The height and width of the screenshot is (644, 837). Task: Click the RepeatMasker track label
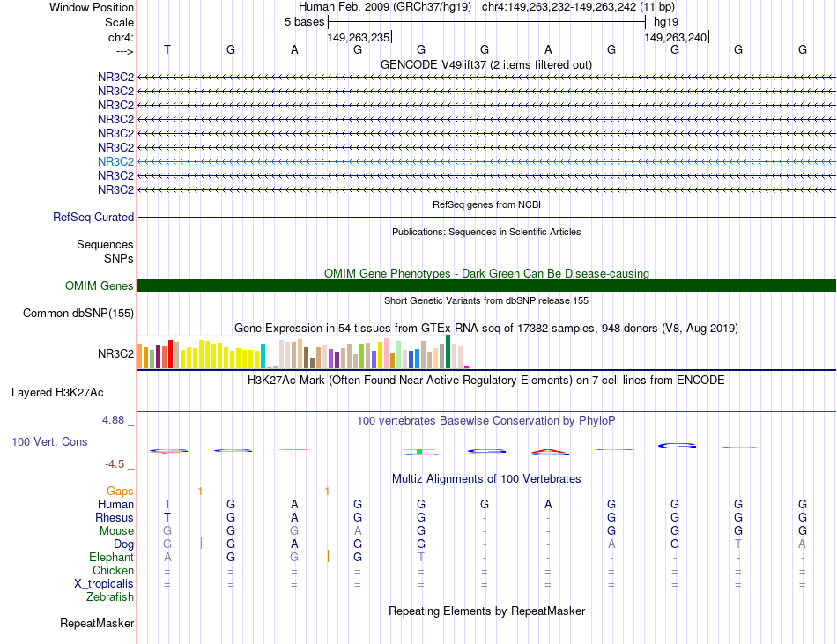(97, 623)
